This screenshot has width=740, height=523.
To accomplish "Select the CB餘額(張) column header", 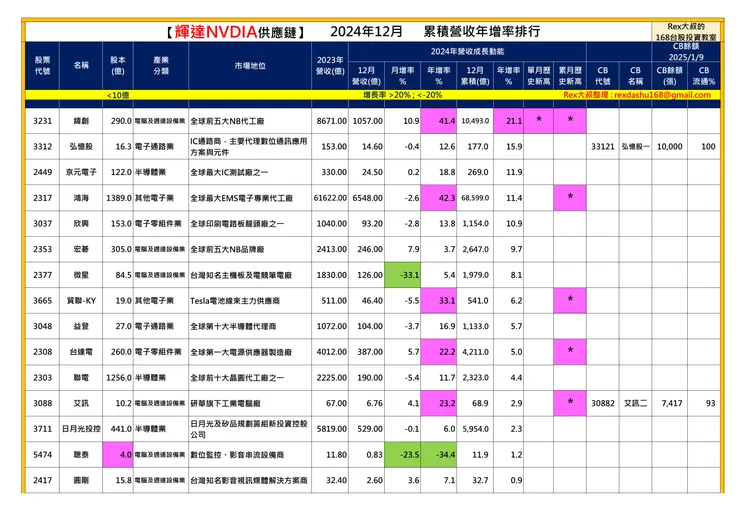I will pyautogui.click(x=669, y=76).
